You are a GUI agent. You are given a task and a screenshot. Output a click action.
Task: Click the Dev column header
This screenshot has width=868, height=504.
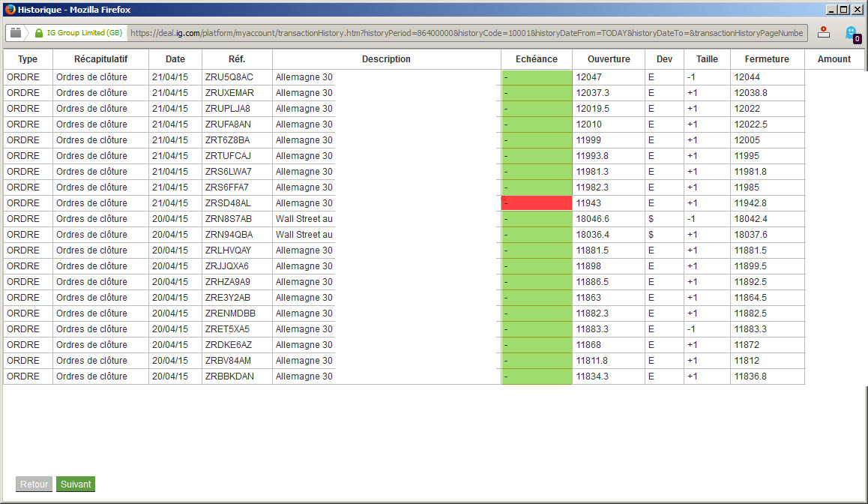(x=664, y=59)
